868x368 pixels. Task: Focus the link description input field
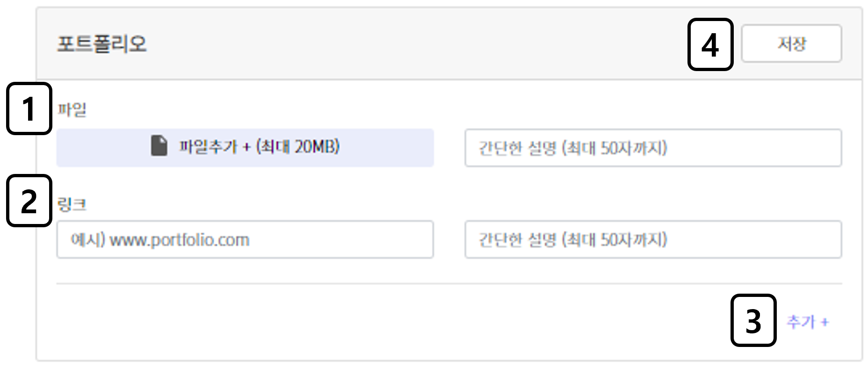coord(653,239)
